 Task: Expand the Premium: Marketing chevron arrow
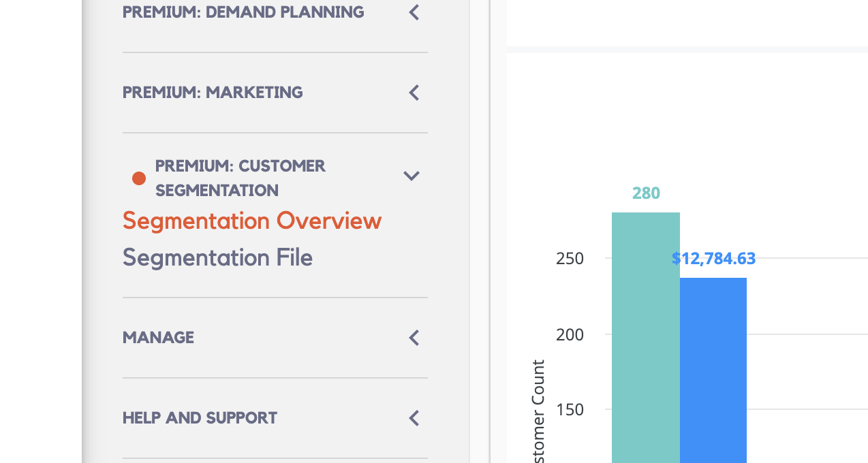(414, 93)
